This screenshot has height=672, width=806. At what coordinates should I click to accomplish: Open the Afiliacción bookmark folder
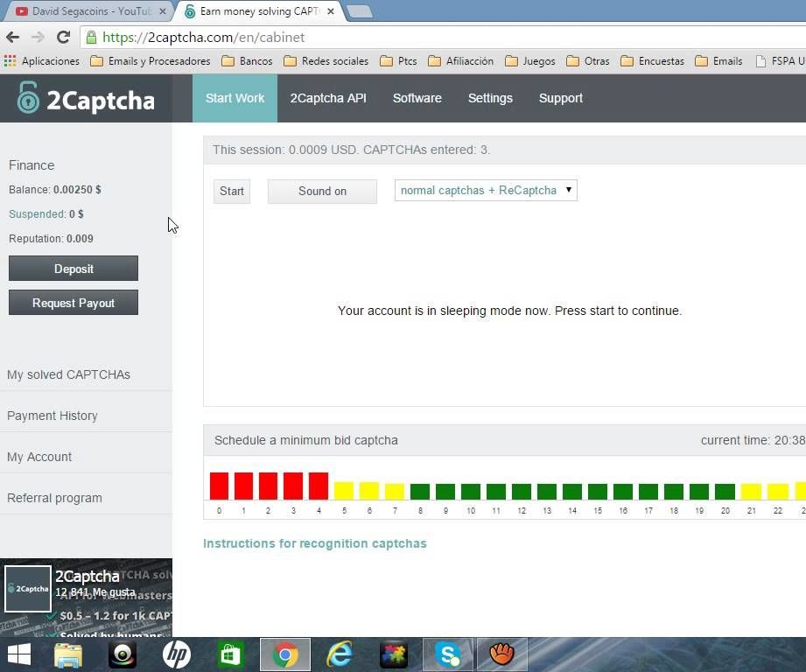[460, 61]
